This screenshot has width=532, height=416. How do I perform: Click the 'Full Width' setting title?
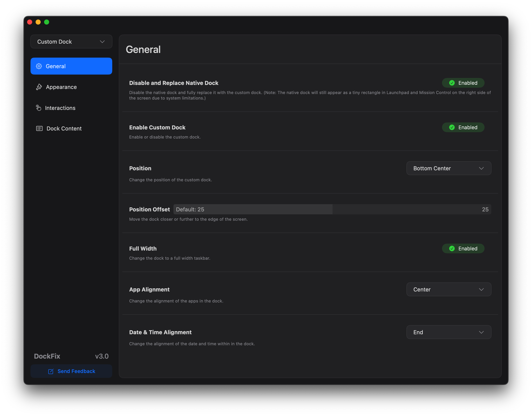coord(143,248)
